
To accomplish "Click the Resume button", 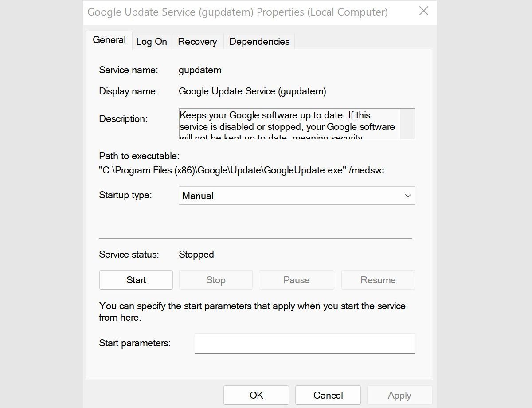I will (x=378, y=280).
